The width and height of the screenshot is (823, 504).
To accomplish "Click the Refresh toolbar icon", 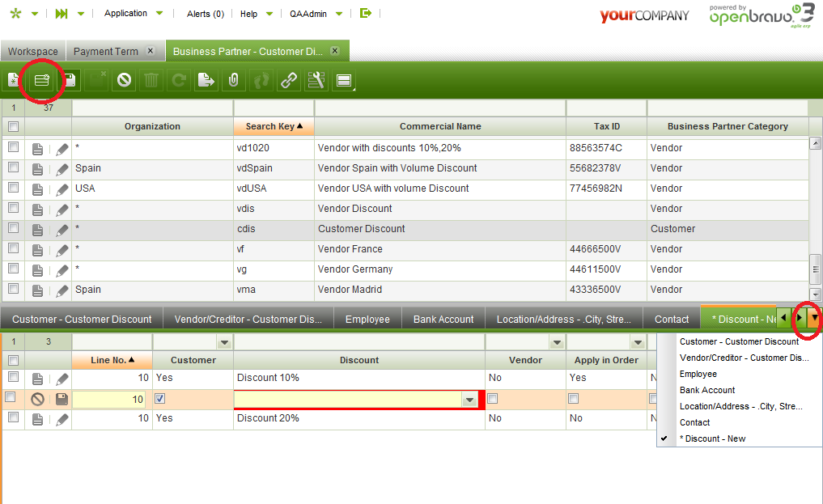I will 179,80.
